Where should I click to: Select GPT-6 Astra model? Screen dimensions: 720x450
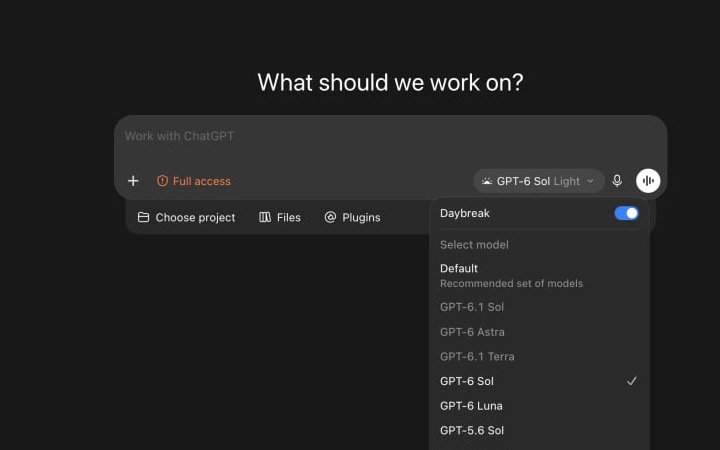539,332
